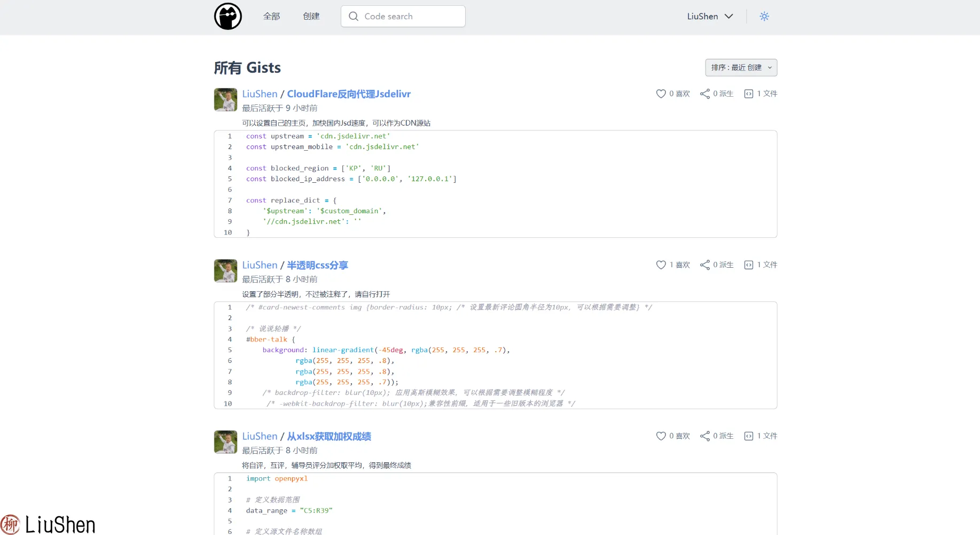Click the 1 文件 icon on 半透明css分享 gist

click(x=749, y=265)
